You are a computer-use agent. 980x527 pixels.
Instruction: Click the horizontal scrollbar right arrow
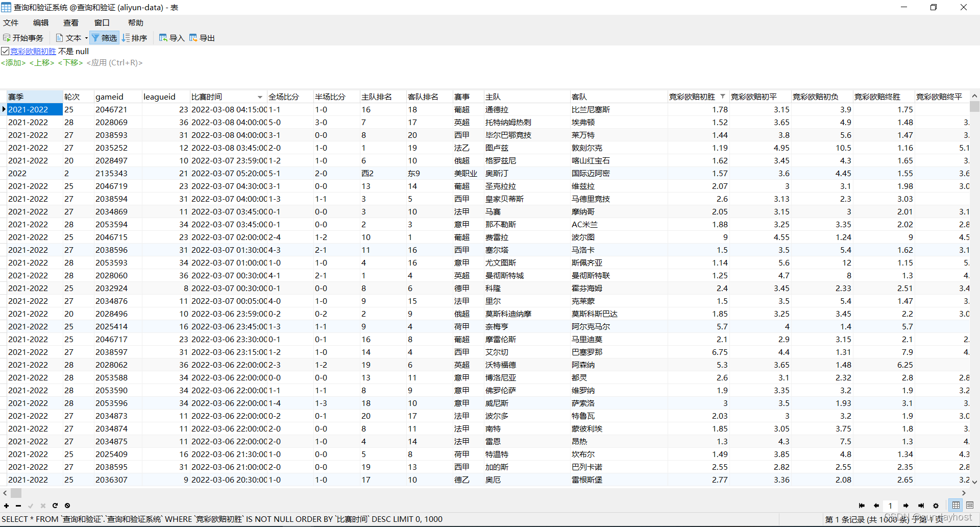[x=964, y=493]
